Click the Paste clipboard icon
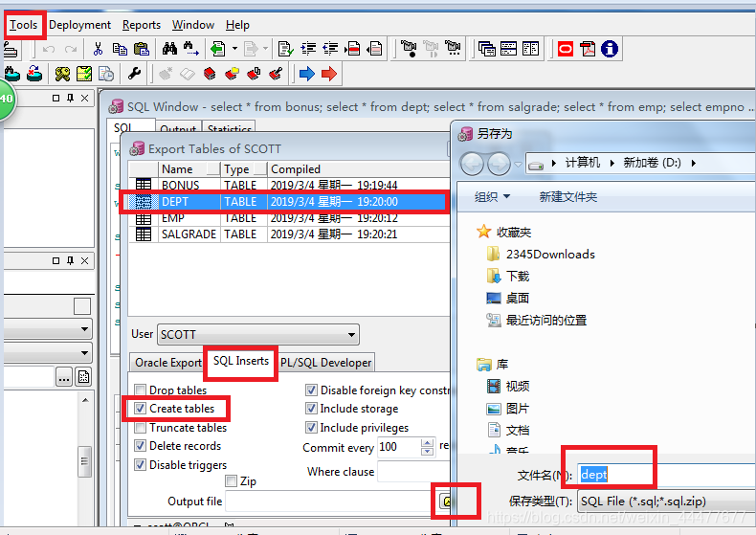 142,49
